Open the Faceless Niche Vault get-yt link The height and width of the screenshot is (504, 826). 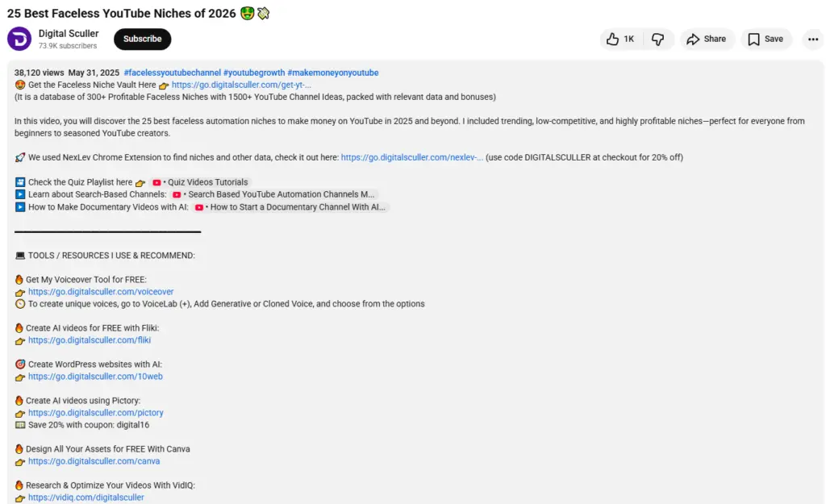click(x=241, y=85)
